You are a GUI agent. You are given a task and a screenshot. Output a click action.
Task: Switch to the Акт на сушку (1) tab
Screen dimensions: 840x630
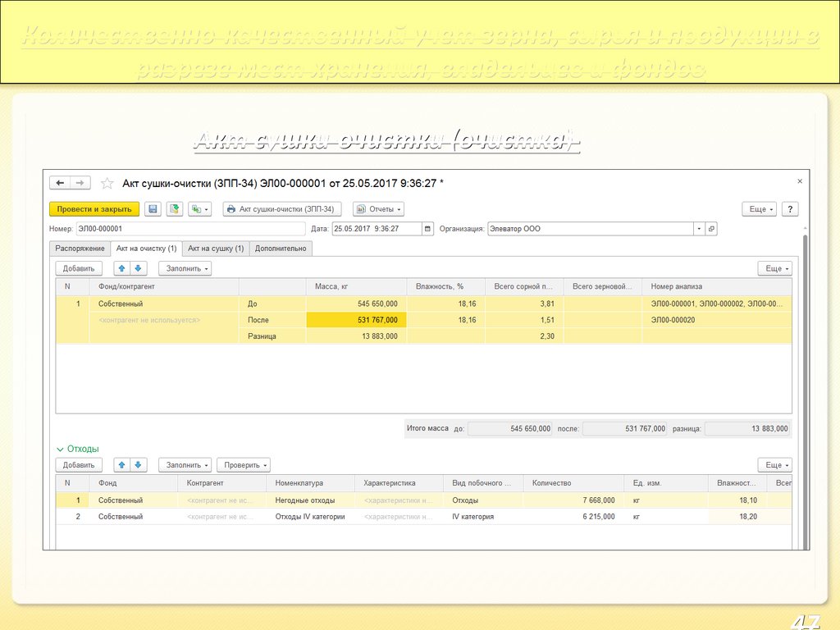215,248
